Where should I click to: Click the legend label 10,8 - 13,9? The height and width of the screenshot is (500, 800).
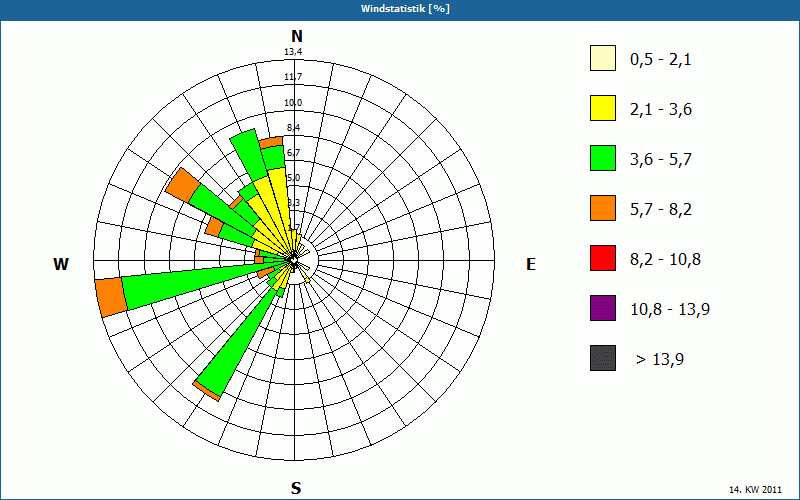pyautogui.click(x=670, y=310)
